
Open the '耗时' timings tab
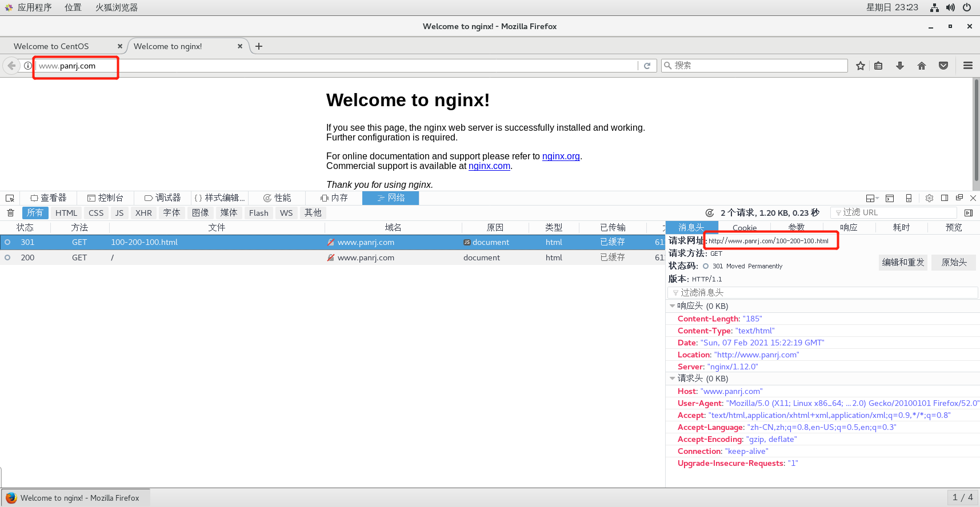coord(901,227)
